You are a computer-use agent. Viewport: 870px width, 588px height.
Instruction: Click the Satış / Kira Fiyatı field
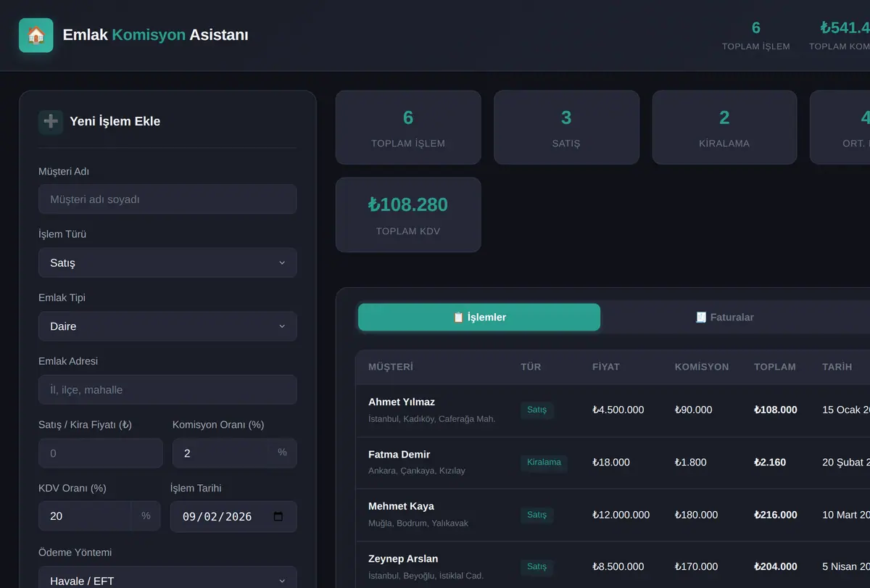101,453
